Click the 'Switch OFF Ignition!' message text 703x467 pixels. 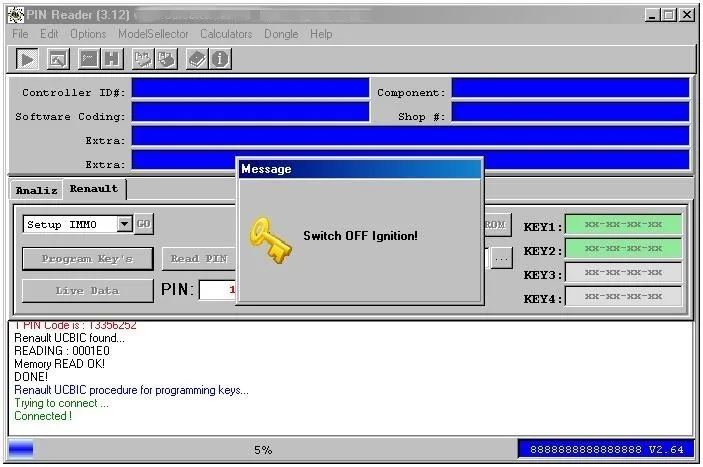coord(360,236)
